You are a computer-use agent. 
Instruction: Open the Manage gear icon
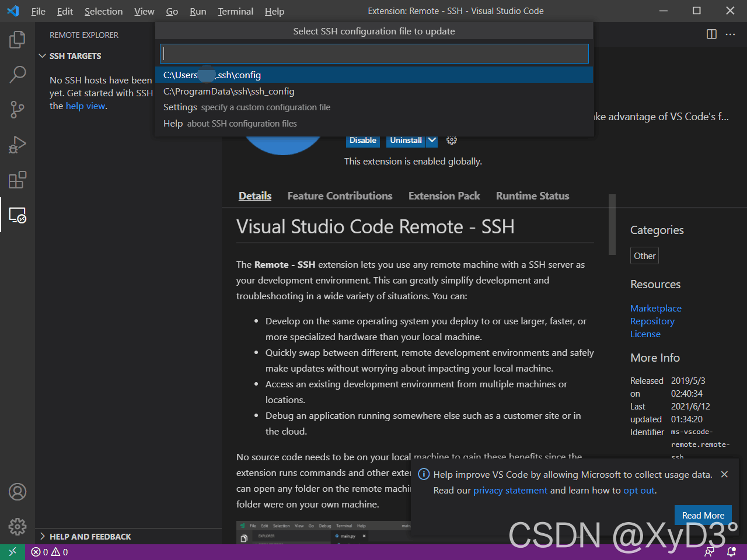18,527
